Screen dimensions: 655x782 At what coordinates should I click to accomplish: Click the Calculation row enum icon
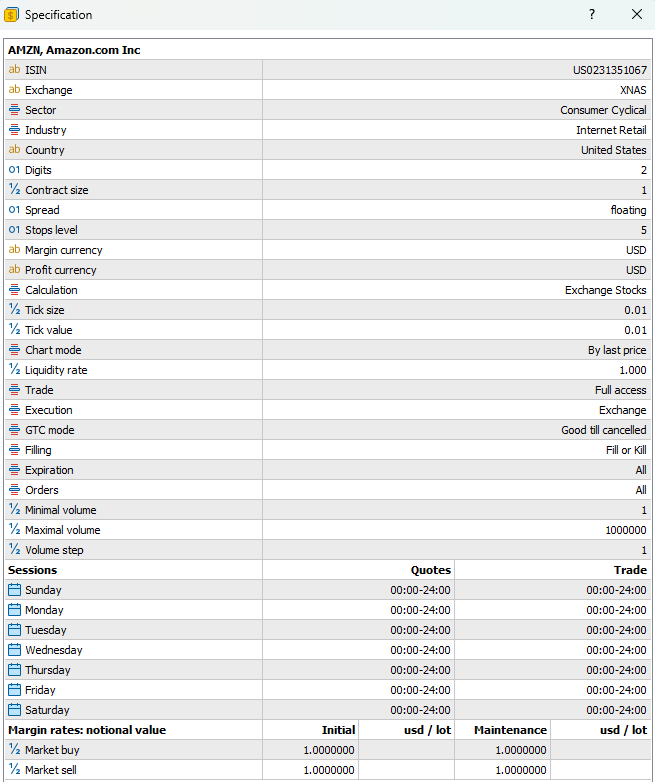coord(14,290)
